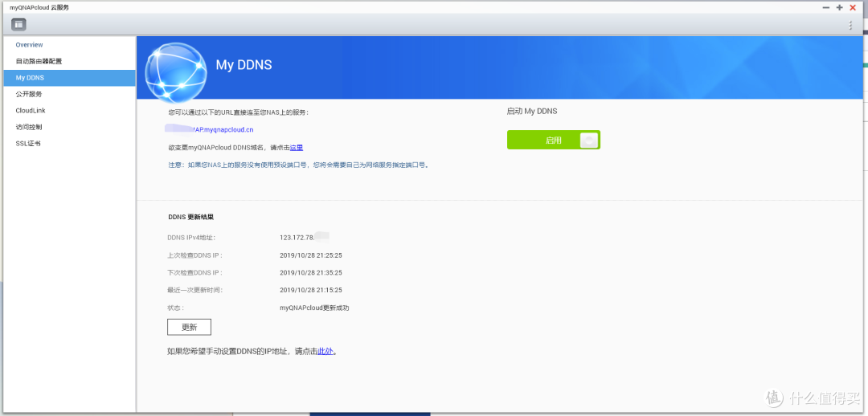Click the 这里 link to change the DDNS domain
Viewport: 868px width, 416px height.
point(296,148)
